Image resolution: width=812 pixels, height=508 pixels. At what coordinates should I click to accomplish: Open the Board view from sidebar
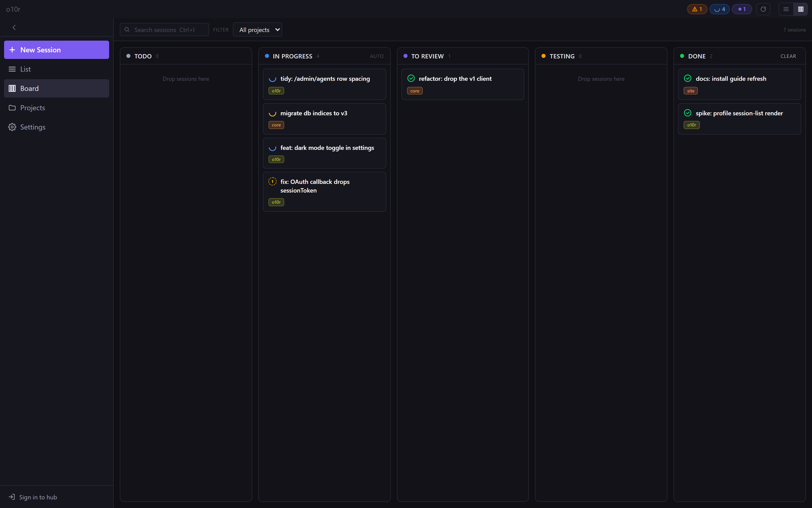56,88
